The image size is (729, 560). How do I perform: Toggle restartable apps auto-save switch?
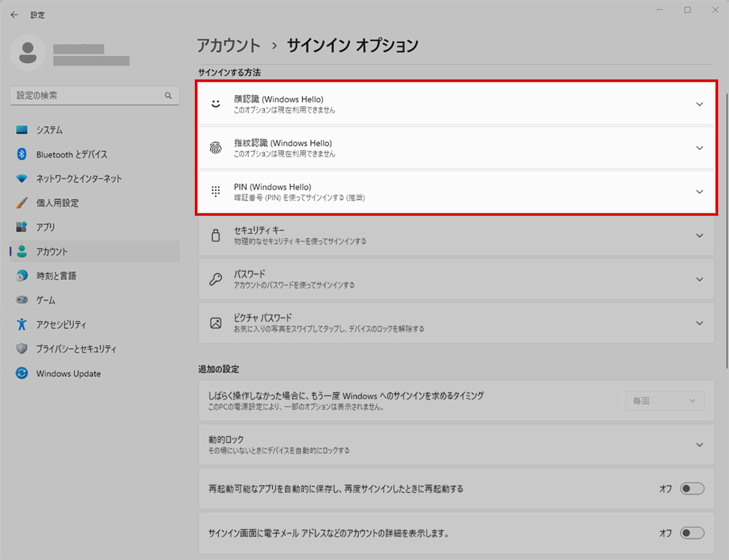point(692,489)
